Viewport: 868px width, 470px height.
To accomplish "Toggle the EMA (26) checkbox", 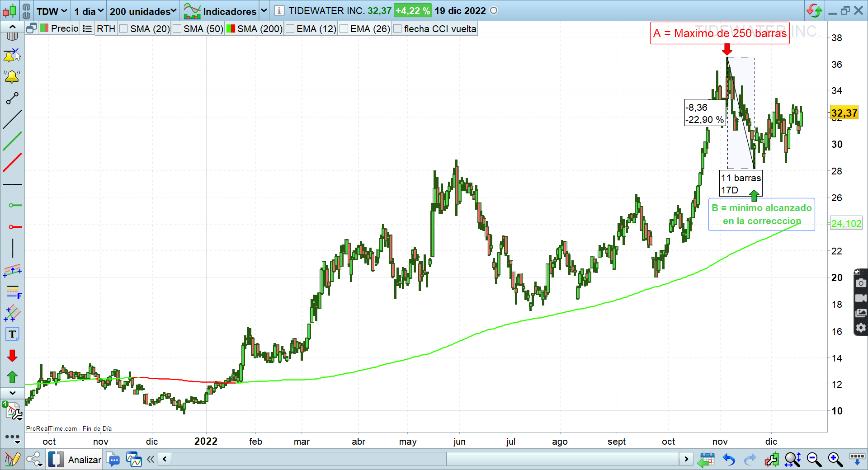I will tap(344, 28).
